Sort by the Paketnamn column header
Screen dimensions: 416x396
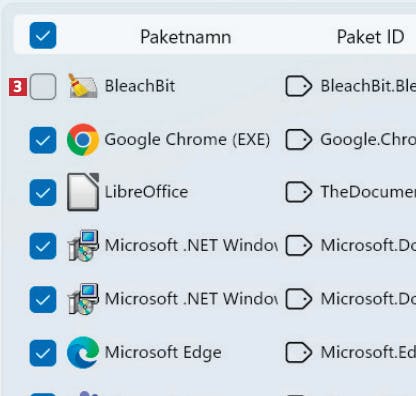(x=186, y=37)
